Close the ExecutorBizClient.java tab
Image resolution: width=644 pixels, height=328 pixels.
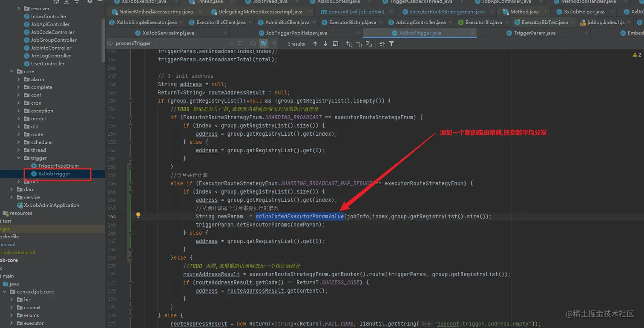[x=250, y=22]
